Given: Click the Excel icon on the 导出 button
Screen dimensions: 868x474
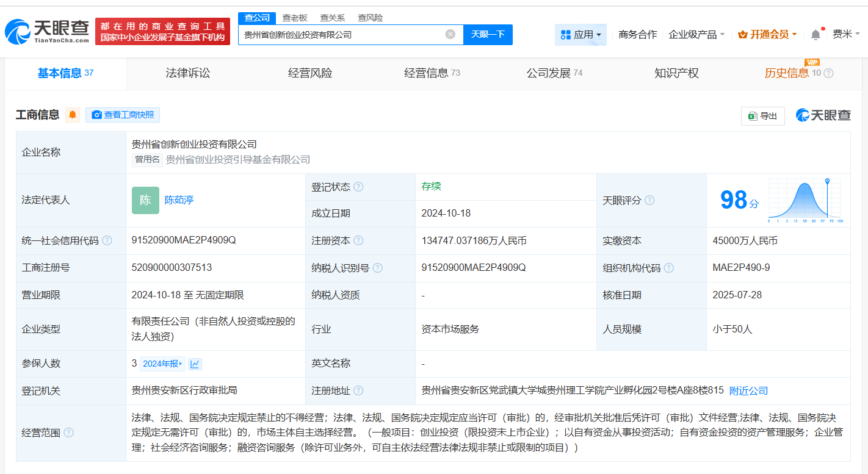Looking at the screenshot, I should 751,116.
